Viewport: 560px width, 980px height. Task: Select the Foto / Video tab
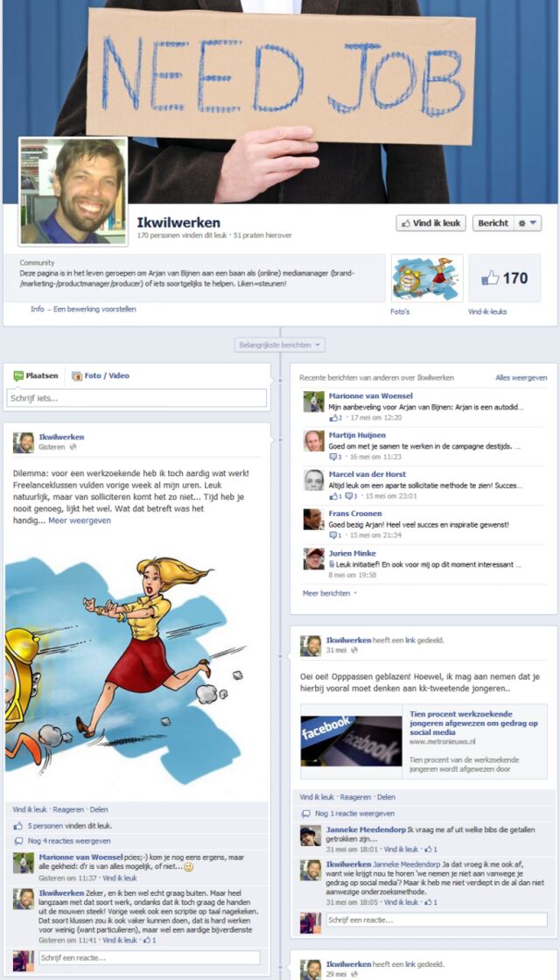101,375
